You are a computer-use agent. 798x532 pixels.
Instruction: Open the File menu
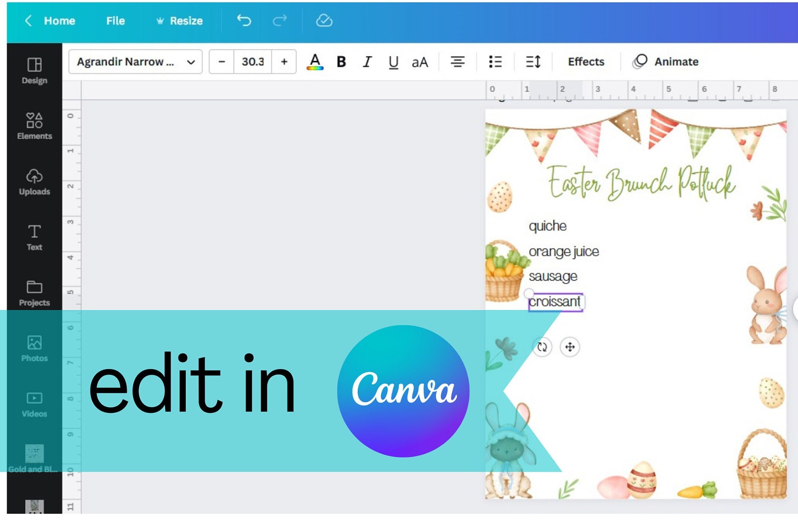114,21
